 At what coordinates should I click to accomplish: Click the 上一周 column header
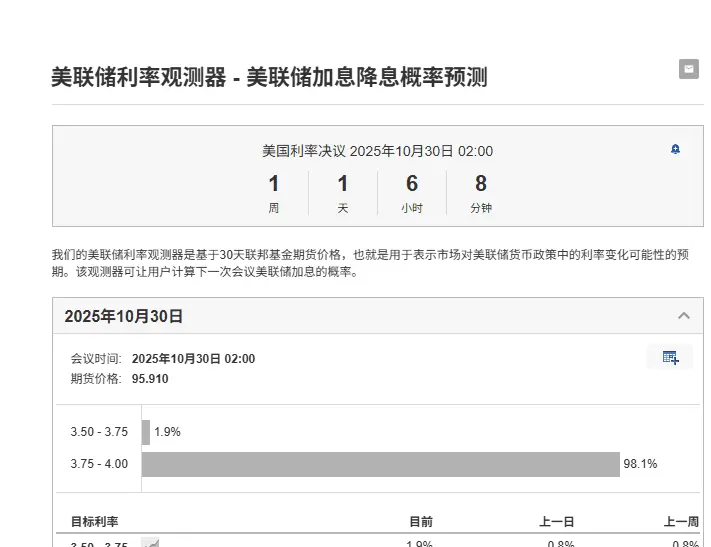point(681,522)
